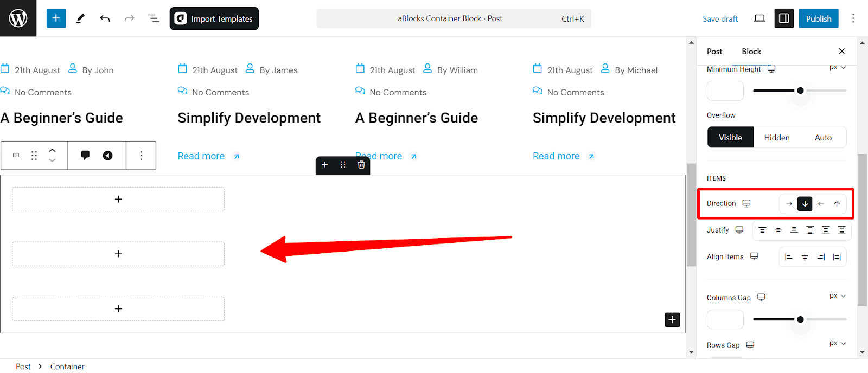
Task: Set Align Items to end
Action: click(x=821, y=257)
